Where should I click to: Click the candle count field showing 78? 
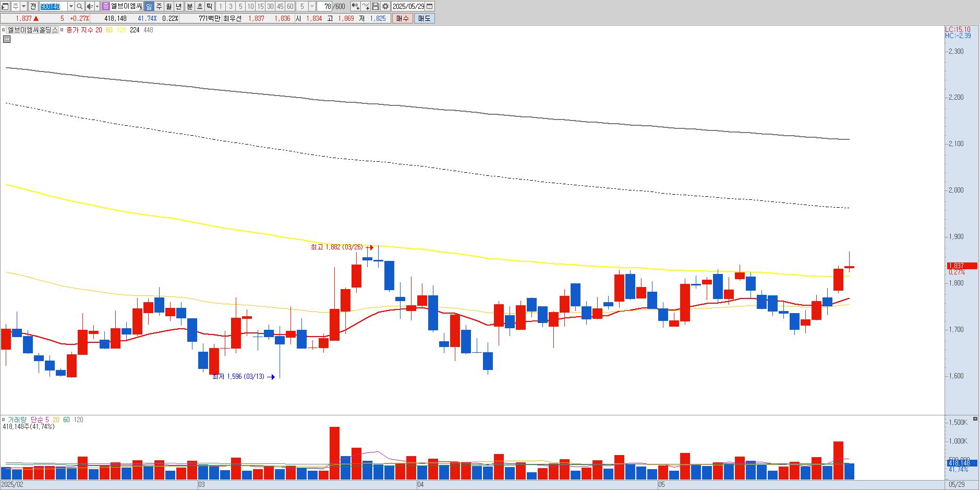[324, 6]
